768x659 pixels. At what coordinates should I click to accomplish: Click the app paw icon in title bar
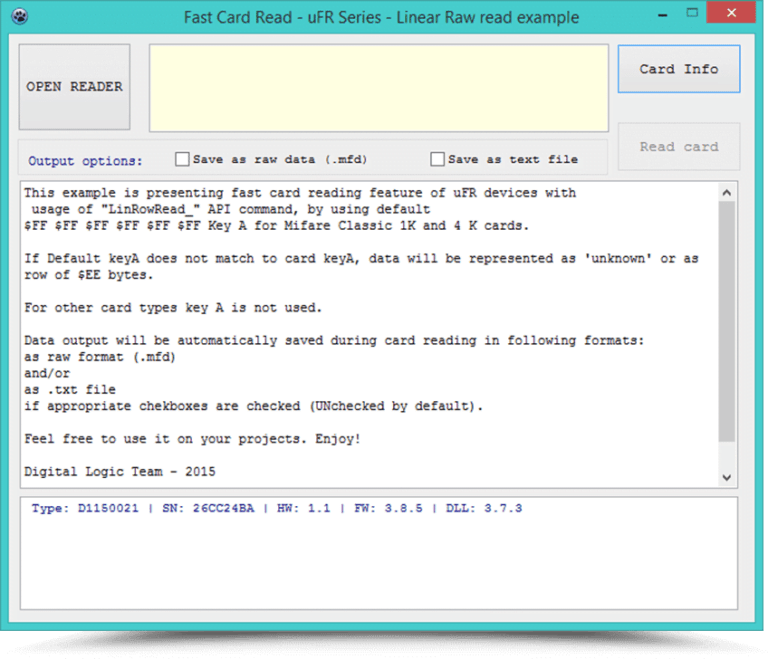pos(20,16)
